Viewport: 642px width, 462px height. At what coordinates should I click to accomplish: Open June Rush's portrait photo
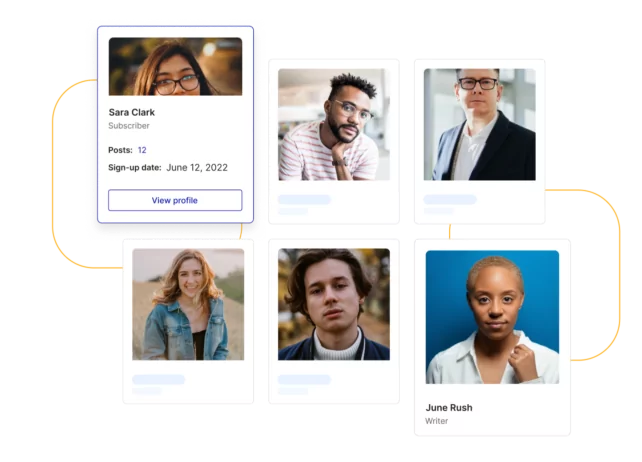[492, 317]
